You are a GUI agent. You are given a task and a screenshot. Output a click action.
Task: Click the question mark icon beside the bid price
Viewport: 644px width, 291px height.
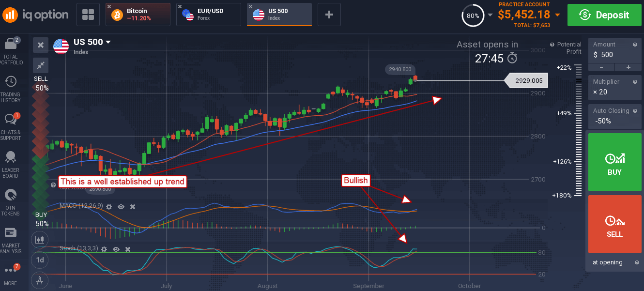click(54, 185)
